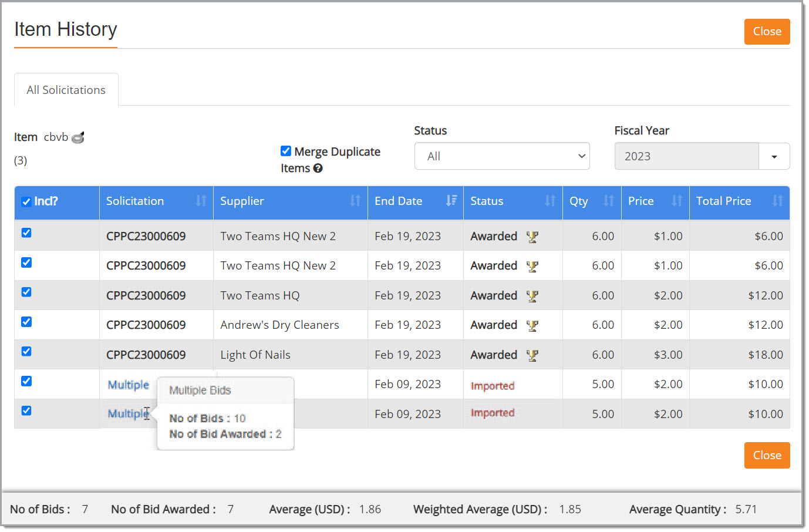Select the Item History heading
The width and height of the screenshot is (809, 532).
pyautogui.click(x=65, y=29)
